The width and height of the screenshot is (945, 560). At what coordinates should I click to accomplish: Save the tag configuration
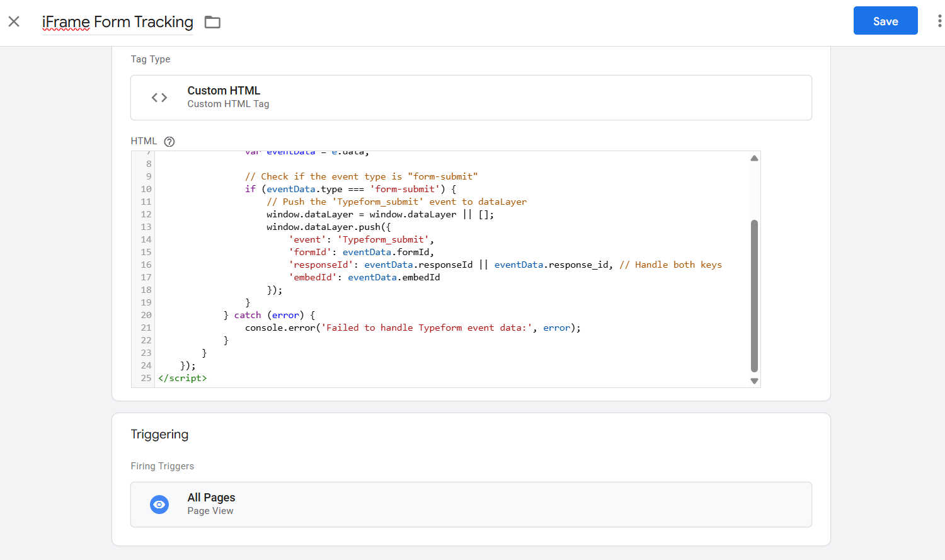click(885, 21)
